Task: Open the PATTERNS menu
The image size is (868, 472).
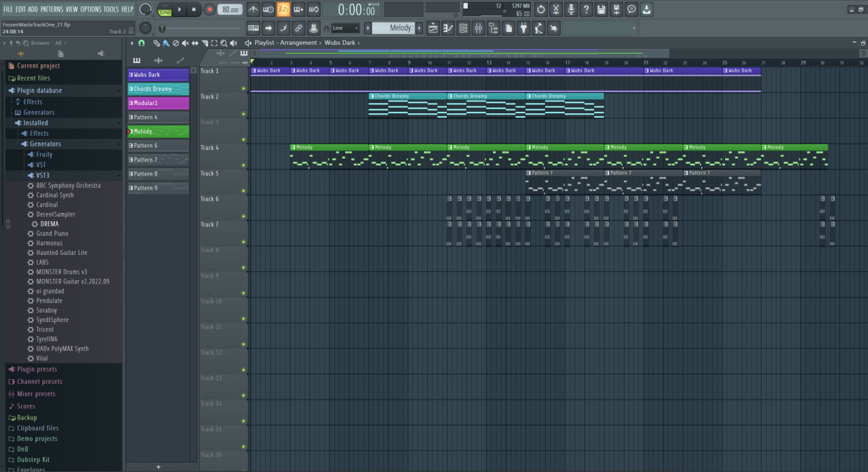Action: pos(52,9)
